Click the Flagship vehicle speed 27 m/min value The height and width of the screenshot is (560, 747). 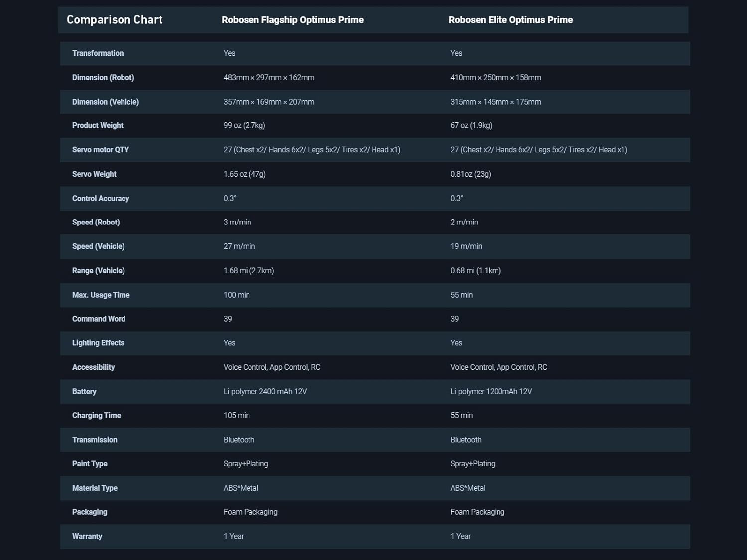pyautogui.click(x=239, y=246)
